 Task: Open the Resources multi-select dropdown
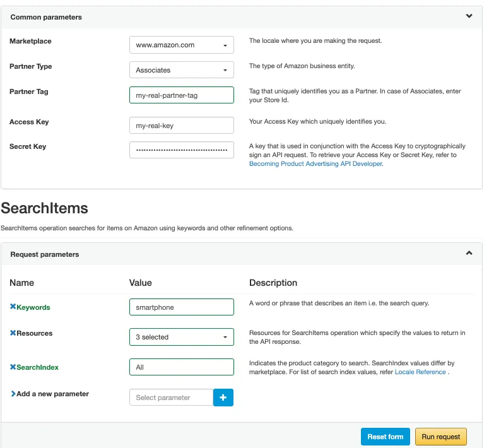pos(181,337)
